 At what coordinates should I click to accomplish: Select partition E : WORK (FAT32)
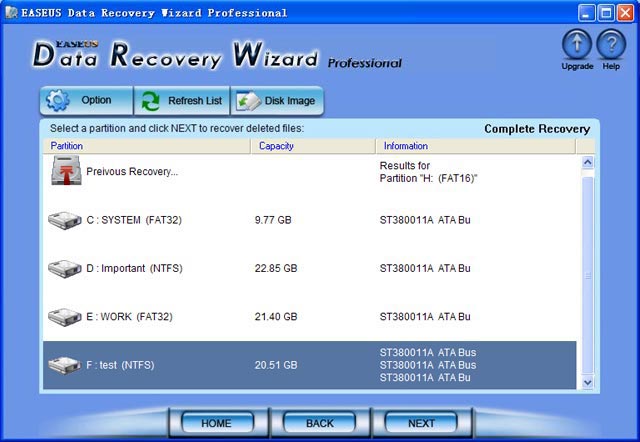click(129, 316)
